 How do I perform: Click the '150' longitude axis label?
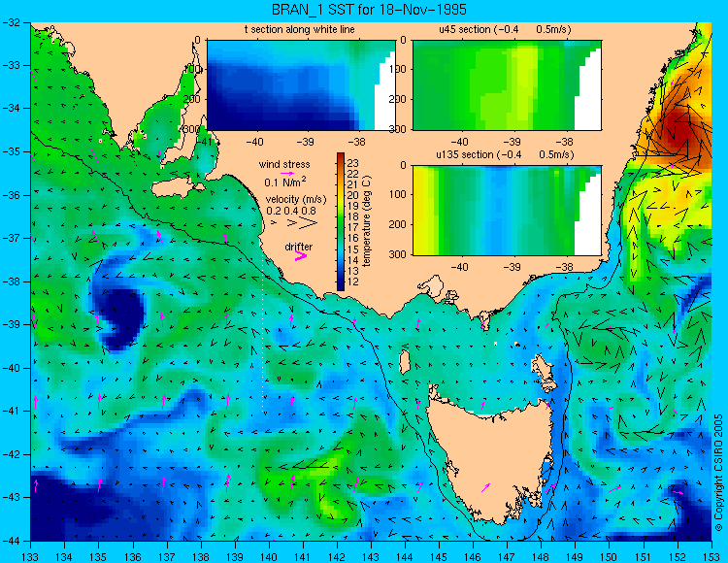[609, 557]
